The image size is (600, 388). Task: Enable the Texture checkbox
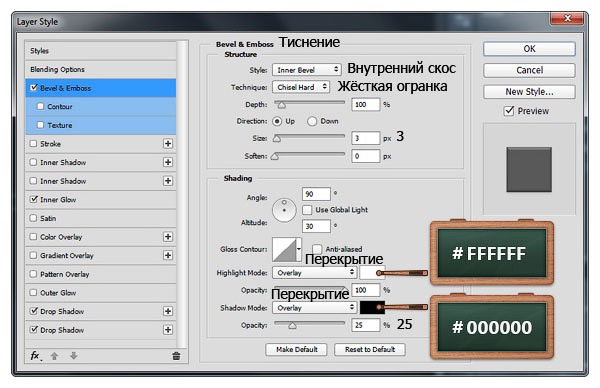click(41, 125)
